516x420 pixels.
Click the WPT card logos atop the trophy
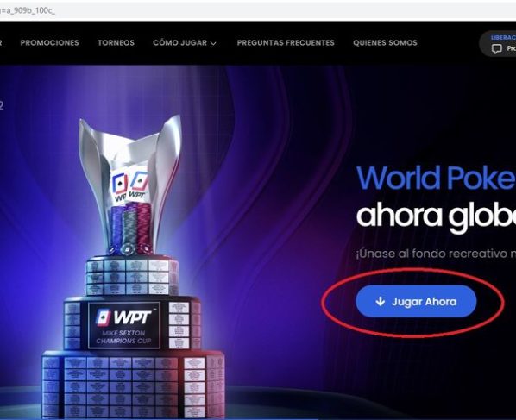(130, 186)
